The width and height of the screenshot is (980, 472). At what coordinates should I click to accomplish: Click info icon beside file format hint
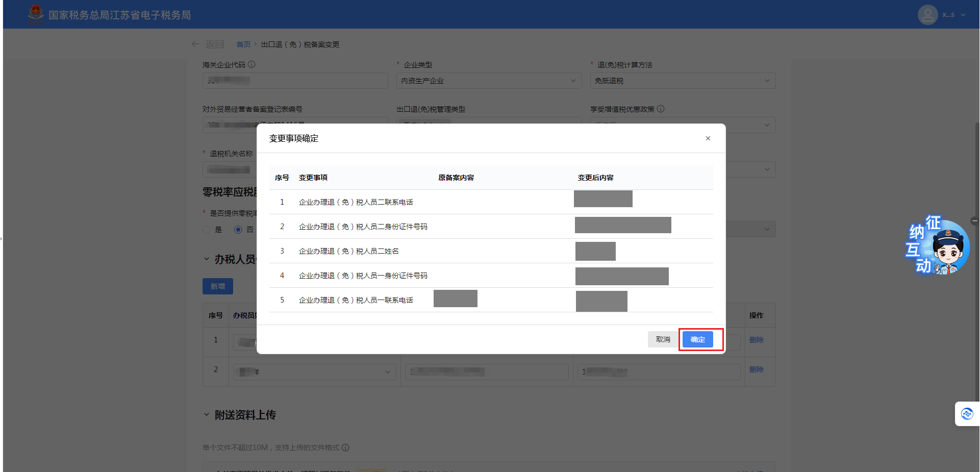tap(345, 448)
